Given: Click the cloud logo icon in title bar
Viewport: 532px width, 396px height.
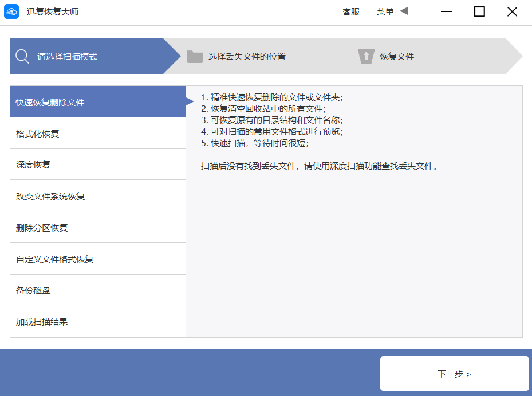Looking at the screenshot, I should tap(12, 11).
